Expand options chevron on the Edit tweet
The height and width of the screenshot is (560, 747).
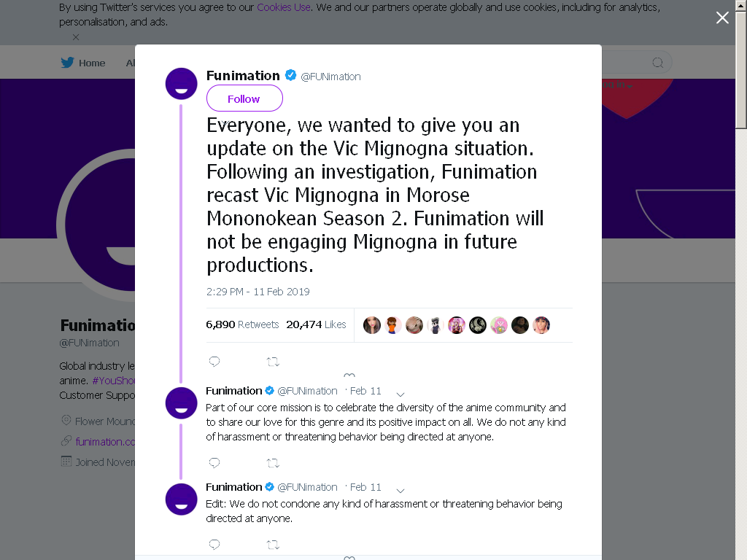(x=400, y=491)
